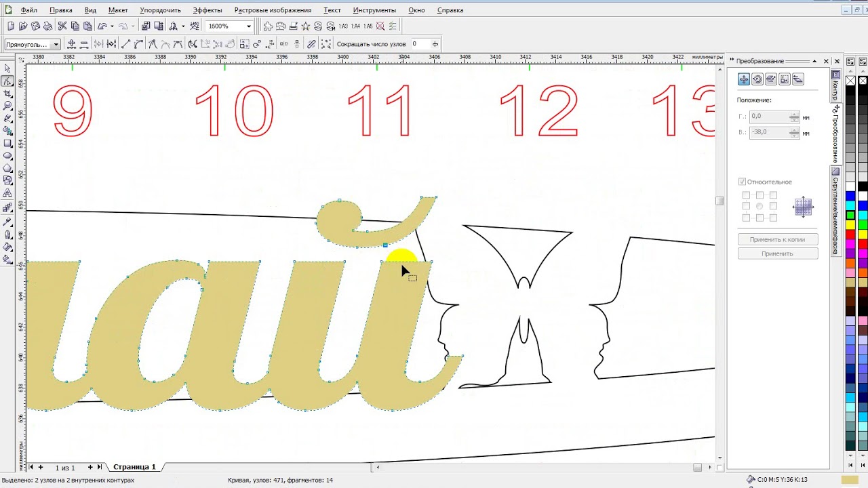
Task: Click the Rotate button in Transform docker
Action: pos(757,79)
